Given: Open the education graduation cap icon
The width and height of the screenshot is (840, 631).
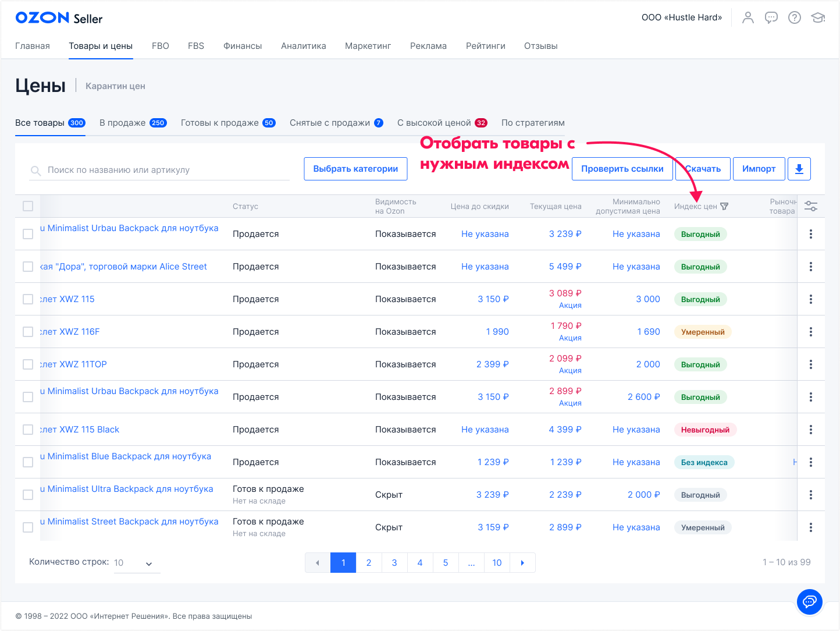Looking at the screenshot, I should tap(818, 17).
